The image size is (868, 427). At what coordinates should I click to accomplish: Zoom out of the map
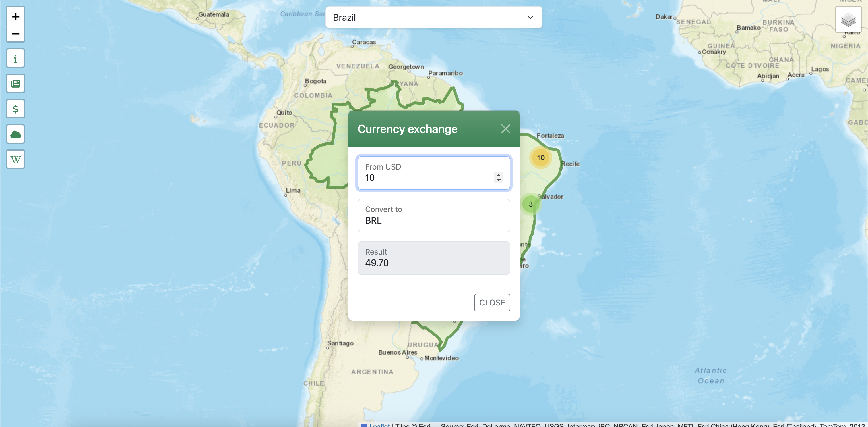pyautogui.click(x=15, y=34)
